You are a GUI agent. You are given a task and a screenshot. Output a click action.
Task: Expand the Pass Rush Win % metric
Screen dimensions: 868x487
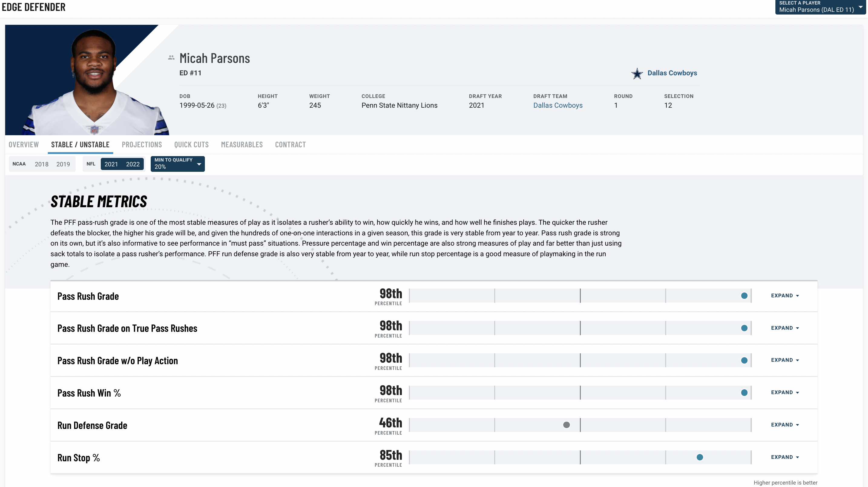pyautogui.click(x=785, y=392)
